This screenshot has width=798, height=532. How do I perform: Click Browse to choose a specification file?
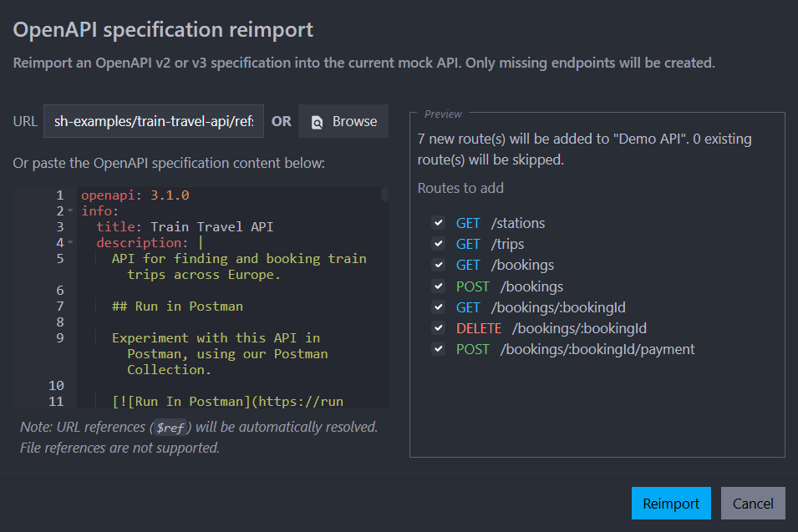(343, 121)
